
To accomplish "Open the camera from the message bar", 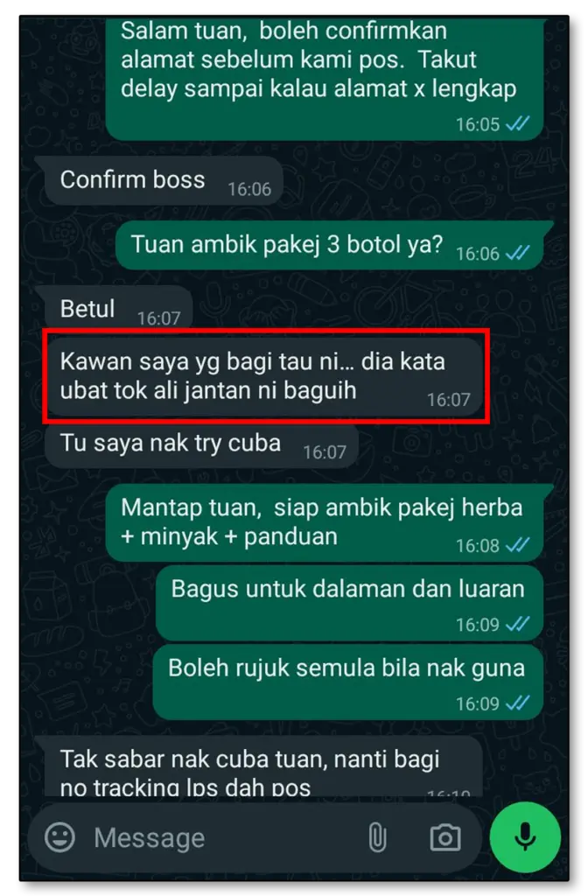I will point(445,837).
